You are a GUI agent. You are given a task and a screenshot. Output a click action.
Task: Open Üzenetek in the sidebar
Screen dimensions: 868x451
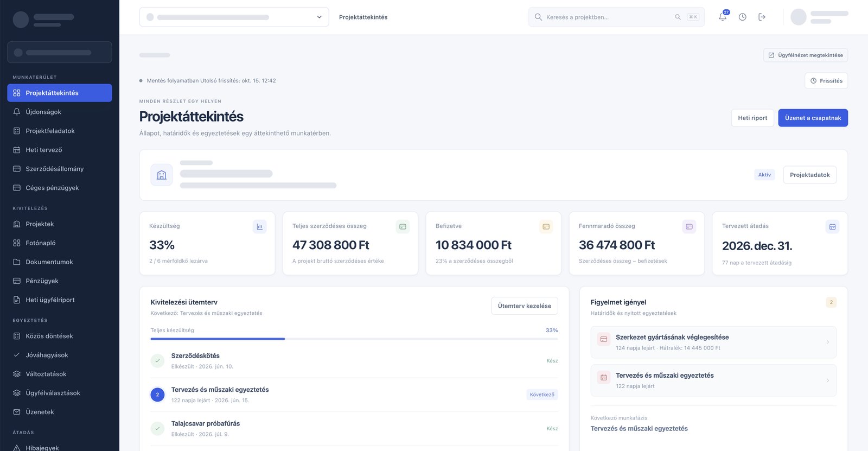[x=60, y=412]
